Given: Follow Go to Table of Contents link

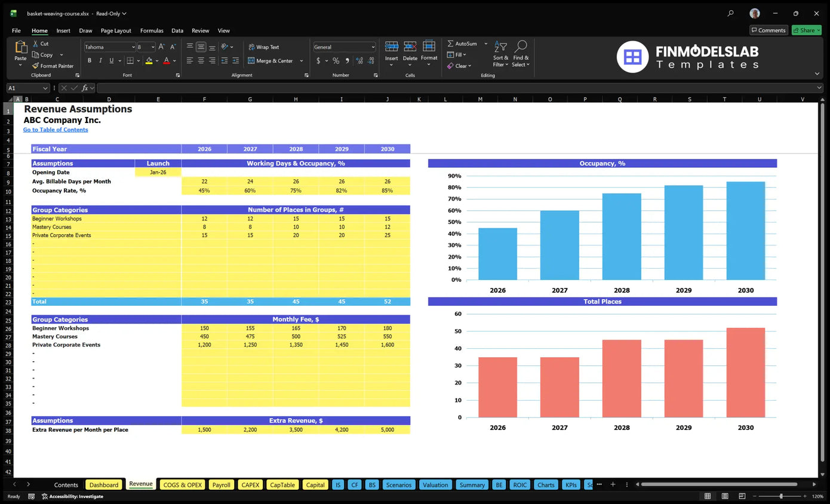Looking at the screenshot, I should [x=56, y=130].
